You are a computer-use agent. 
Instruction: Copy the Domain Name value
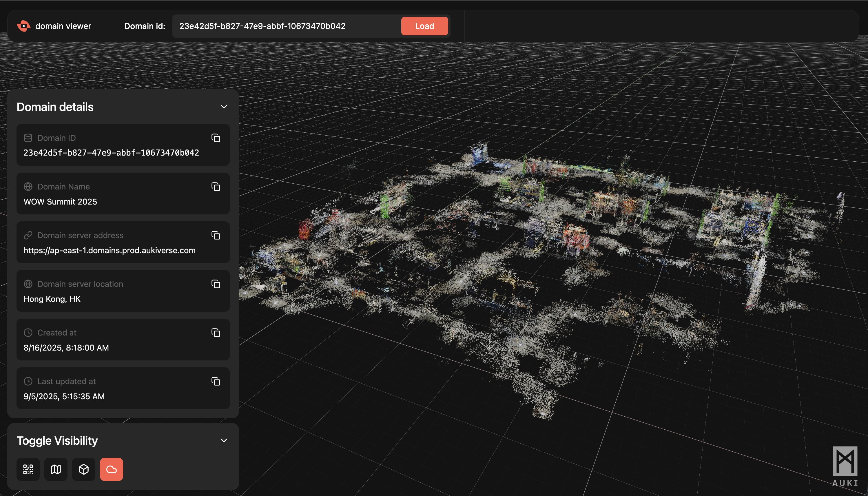pyautogui.click(x=216, y=187)
